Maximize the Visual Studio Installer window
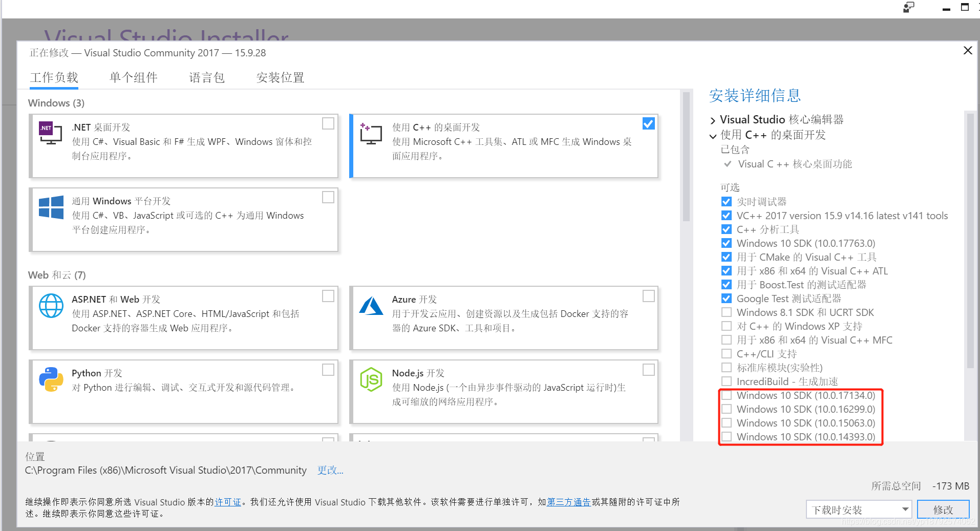This screenshot has width=980, height=531. (x=965, y=7)
